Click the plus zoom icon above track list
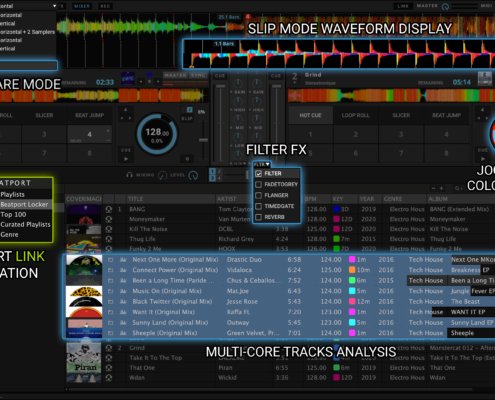Screen dimensions: 495x400 tap(441, 188)
